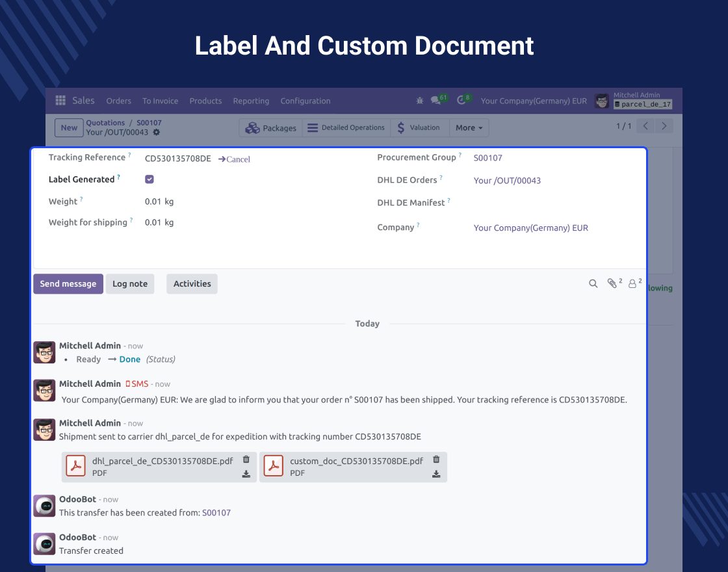The width and height of the screenshot is (728, 572).
Task: Download dhl_parcel_de PDF with download icon
Action: pyautogui.click(x=246, y=474)
